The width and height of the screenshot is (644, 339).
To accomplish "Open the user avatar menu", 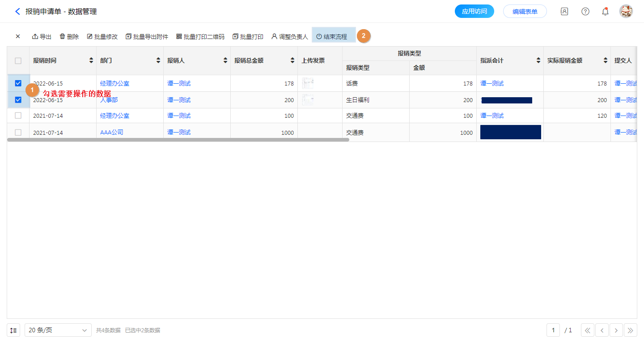I will point(626,12).
